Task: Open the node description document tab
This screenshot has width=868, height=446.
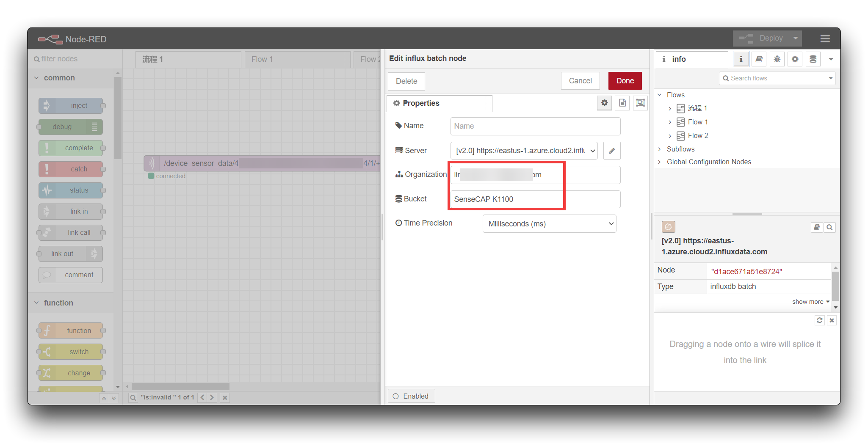Action: coord(622,103)
